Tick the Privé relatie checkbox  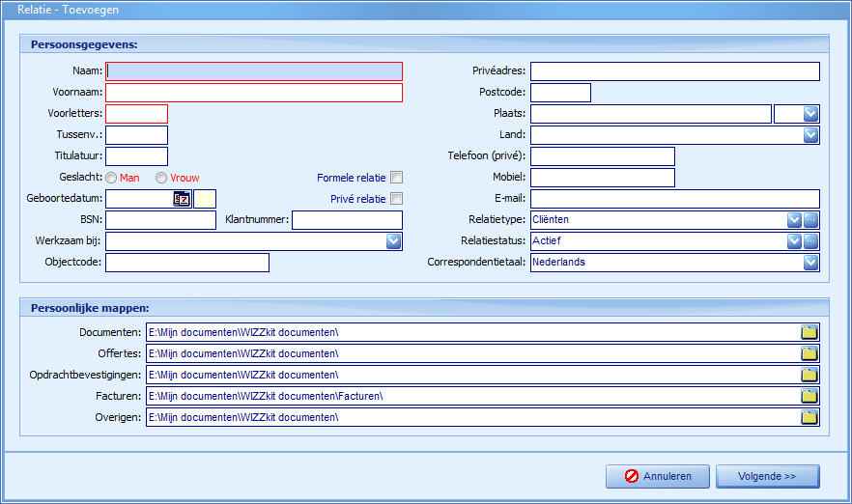pyautogui.click(x=396, y=199)
